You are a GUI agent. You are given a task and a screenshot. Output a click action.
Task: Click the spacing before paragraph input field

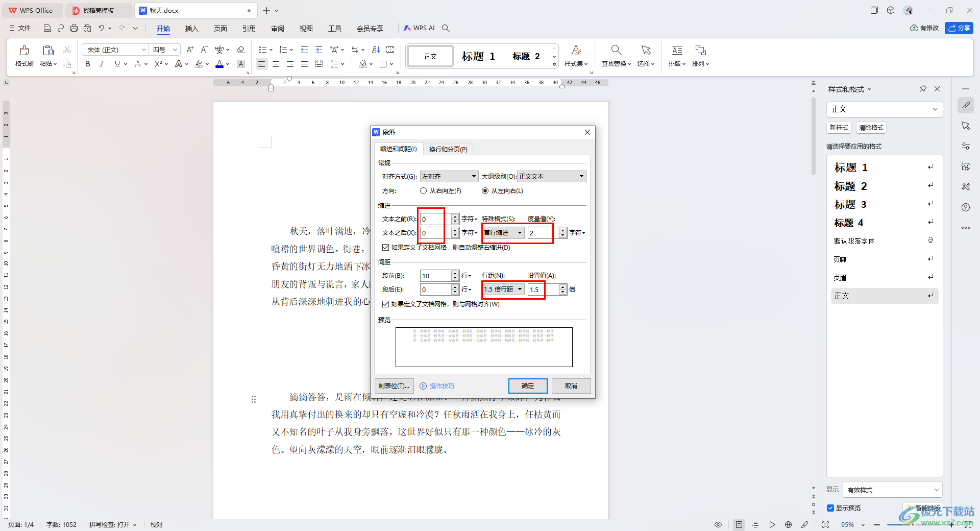click(x=435, y=276)
